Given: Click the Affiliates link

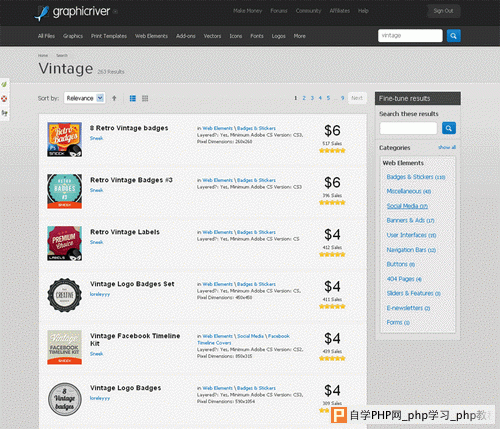Looking at the screenshot, I should pos(340,11).
